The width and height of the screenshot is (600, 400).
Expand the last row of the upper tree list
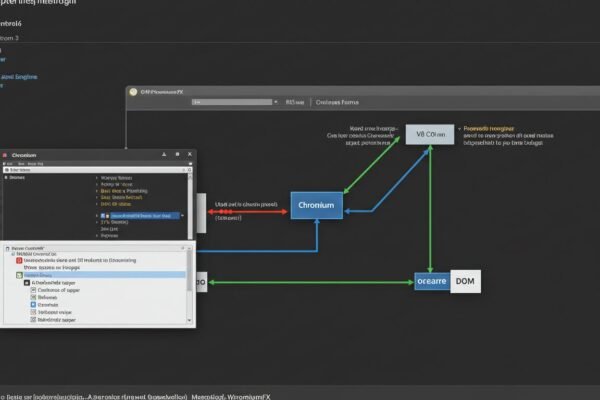click(97, 236)
